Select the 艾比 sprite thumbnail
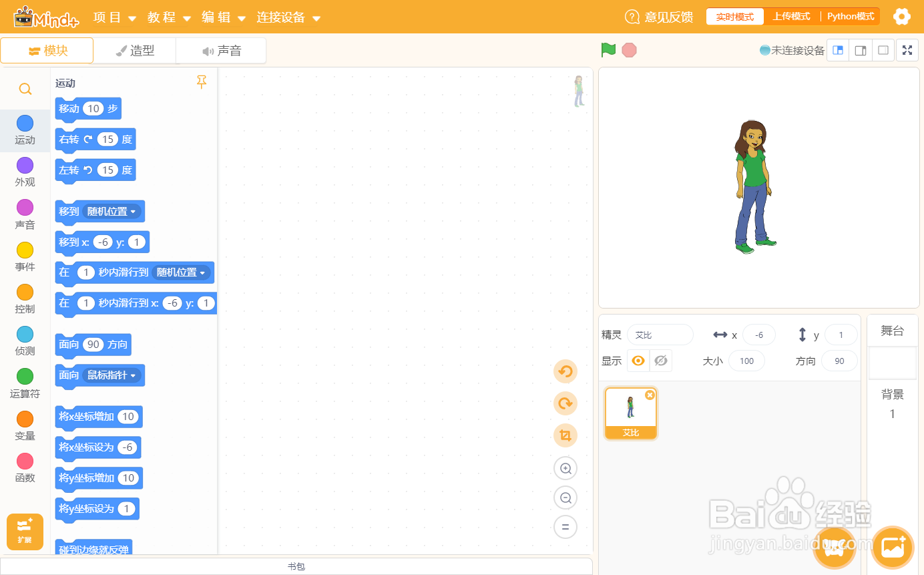 631,413
